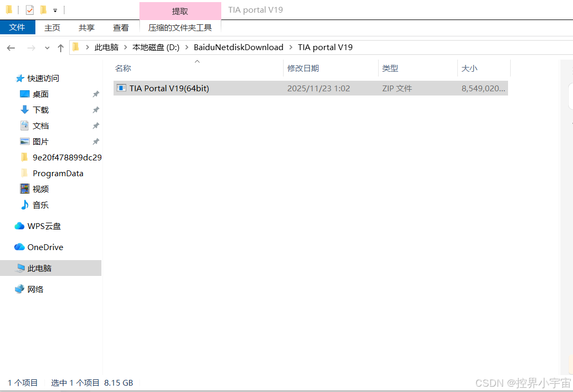Click the OneDrive cloud icon
This screenshot has width=573, height=392.
coord(20,247)
